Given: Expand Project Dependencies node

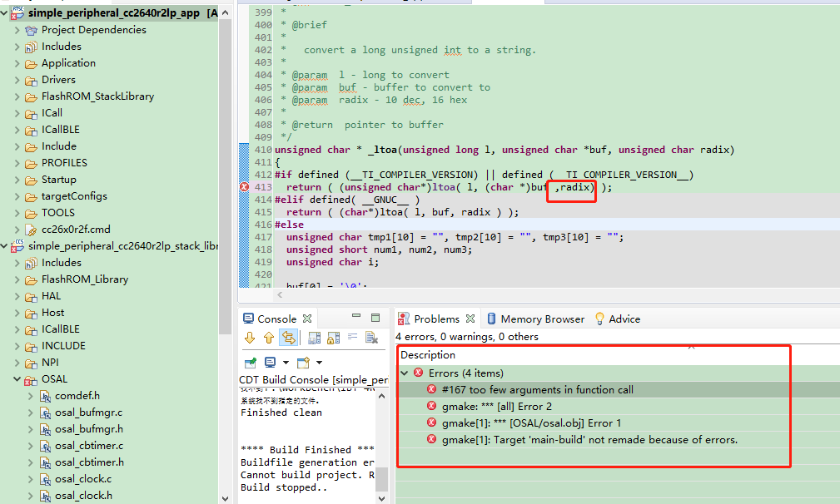Looking at the screenshot, I should coord(17,30).
